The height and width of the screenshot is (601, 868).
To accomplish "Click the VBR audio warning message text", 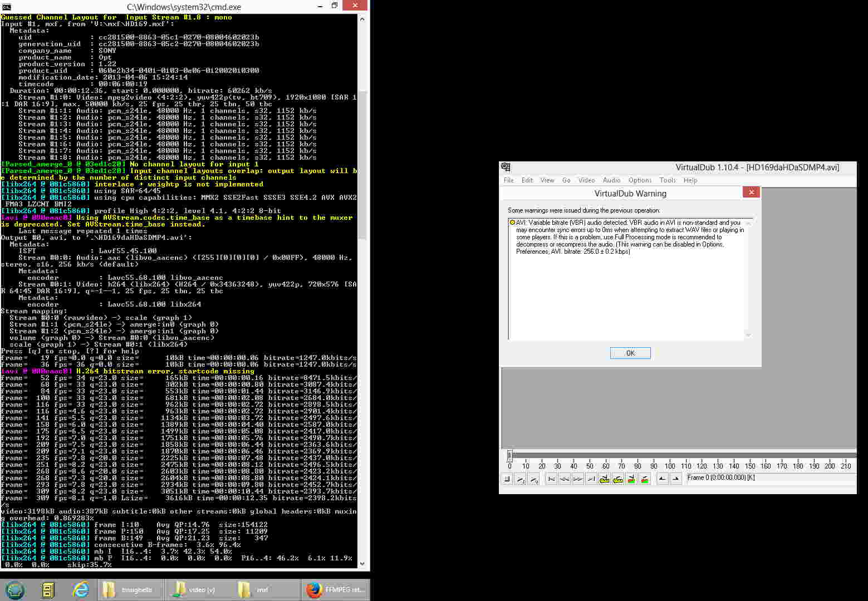I will tap(630, 237).
